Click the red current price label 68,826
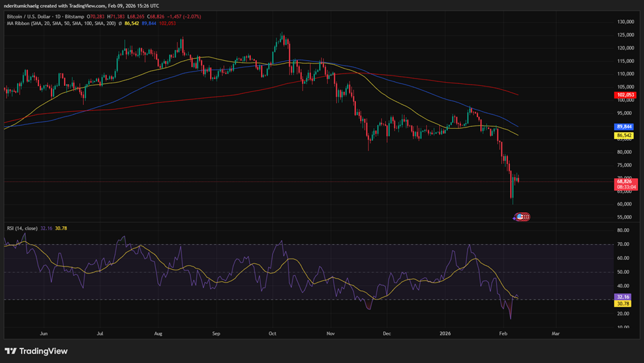 click(625, 181)
